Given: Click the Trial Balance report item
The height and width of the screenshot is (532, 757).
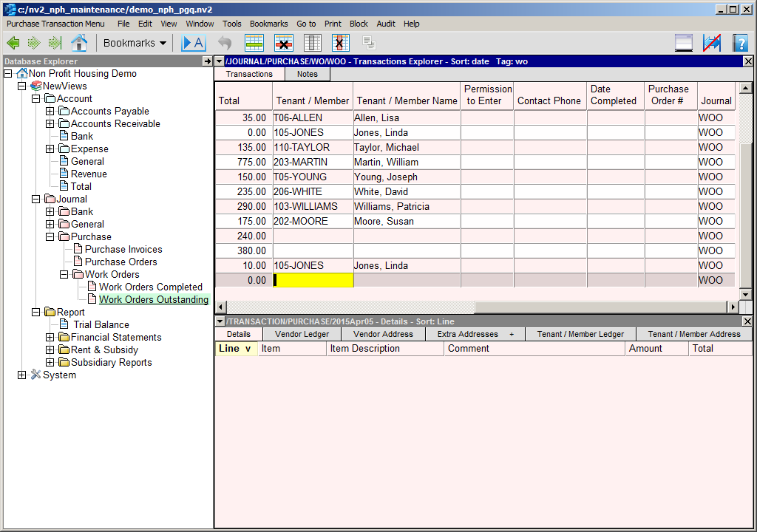Looking at the screenshot, I should [101, 325].
